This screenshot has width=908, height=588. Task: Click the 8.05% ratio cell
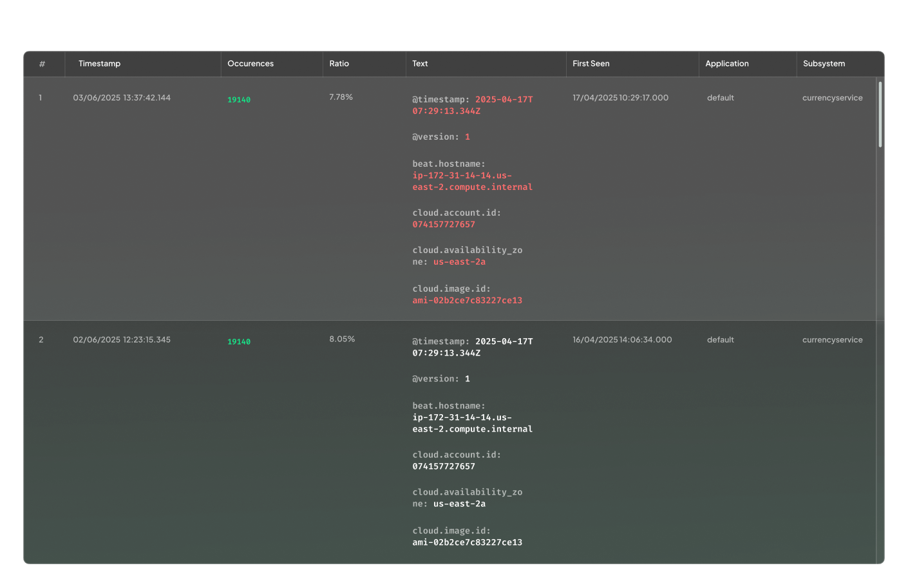point(342,339)
